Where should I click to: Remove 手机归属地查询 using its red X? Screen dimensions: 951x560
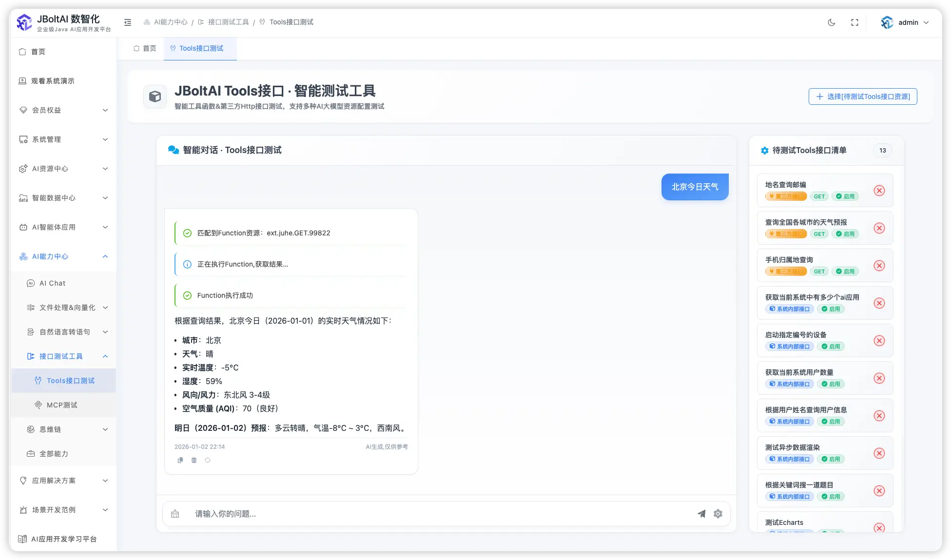tap(879, 266)
